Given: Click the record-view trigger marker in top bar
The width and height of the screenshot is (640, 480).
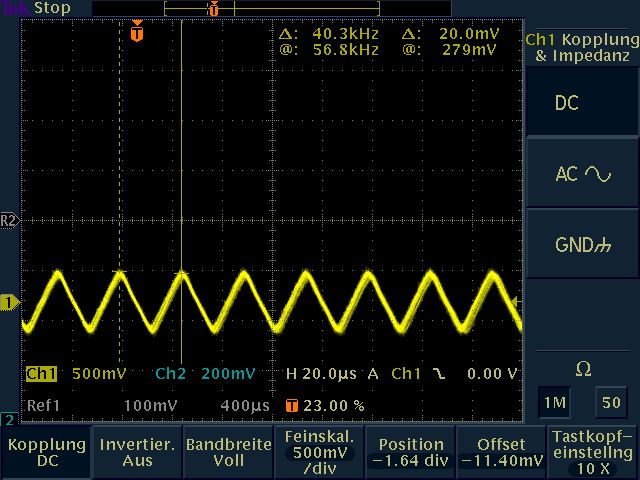Looking at the screenshot, I should [x=213, y=8].
